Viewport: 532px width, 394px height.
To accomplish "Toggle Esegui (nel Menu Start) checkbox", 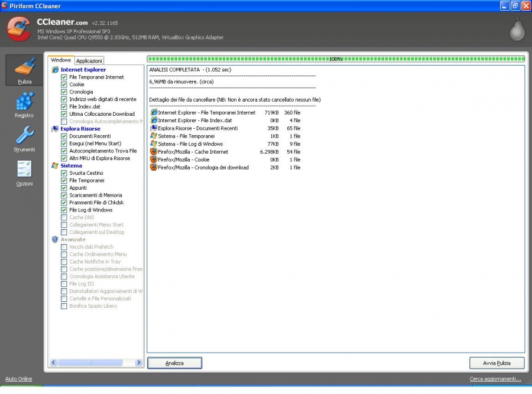I will pyautogui.click(x=64, y=144).
